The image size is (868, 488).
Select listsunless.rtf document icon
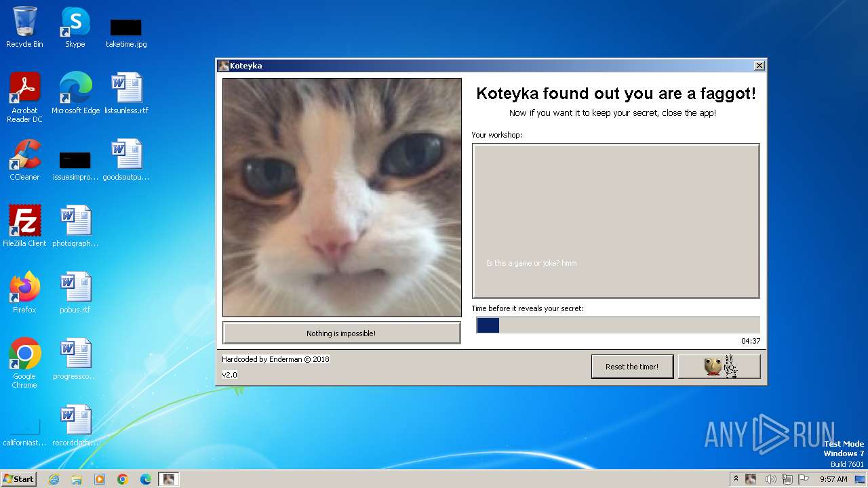(126, 94)
